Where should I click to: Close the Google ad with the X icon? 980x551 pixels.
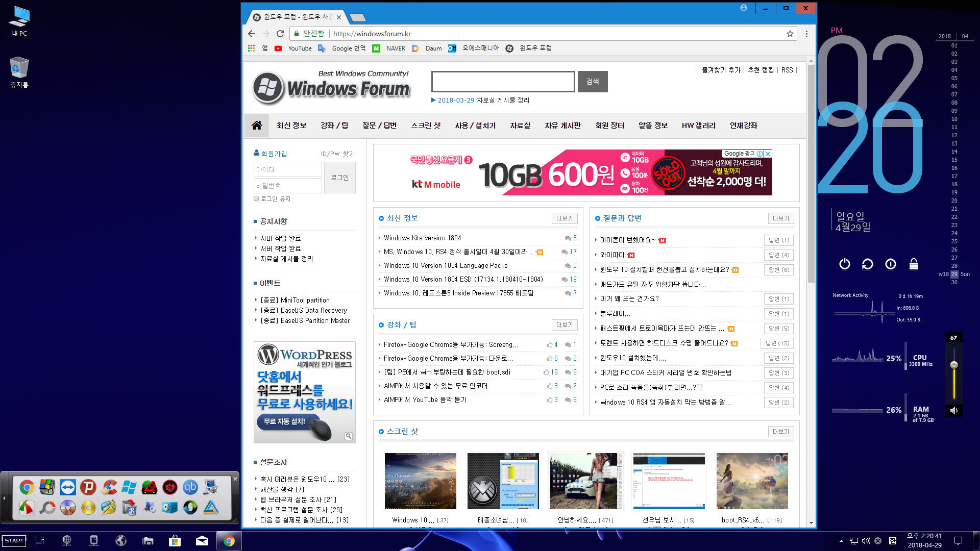[x=768, y=154]
